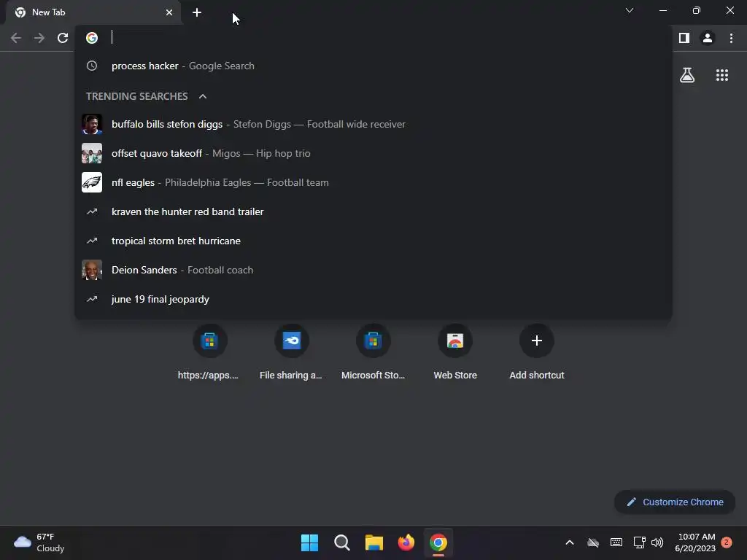Select the New Tab tab
747x560 pixels.
(93, 12)
